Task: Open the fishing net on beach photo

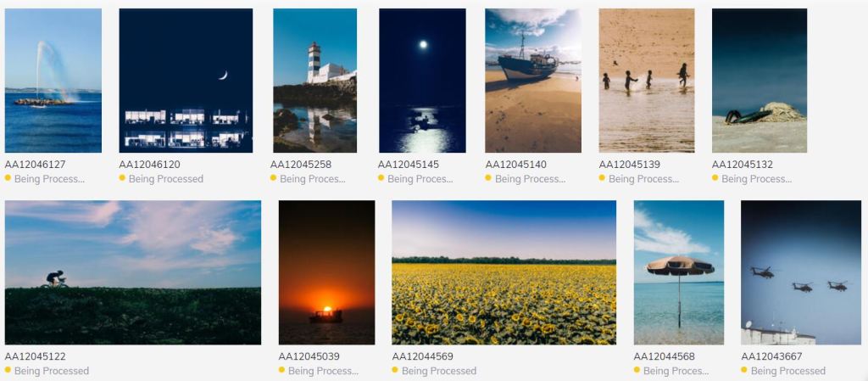Action: tap(759, 81)
